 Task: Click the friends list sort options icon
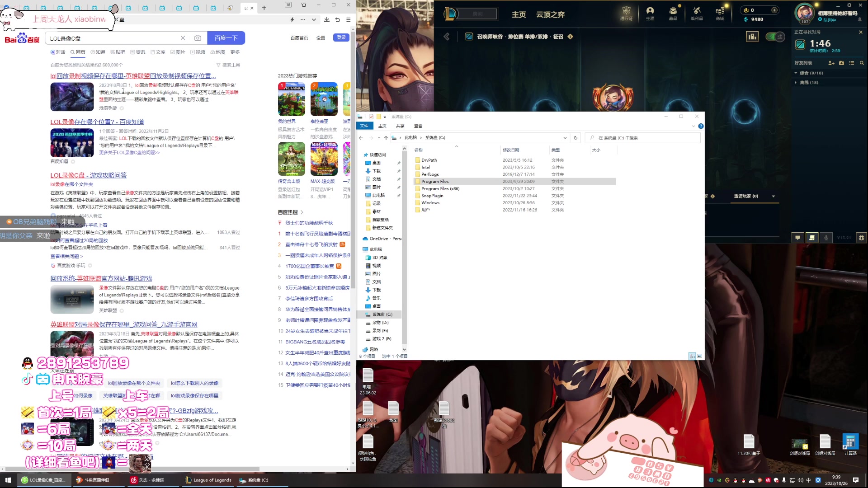point(852,63)
